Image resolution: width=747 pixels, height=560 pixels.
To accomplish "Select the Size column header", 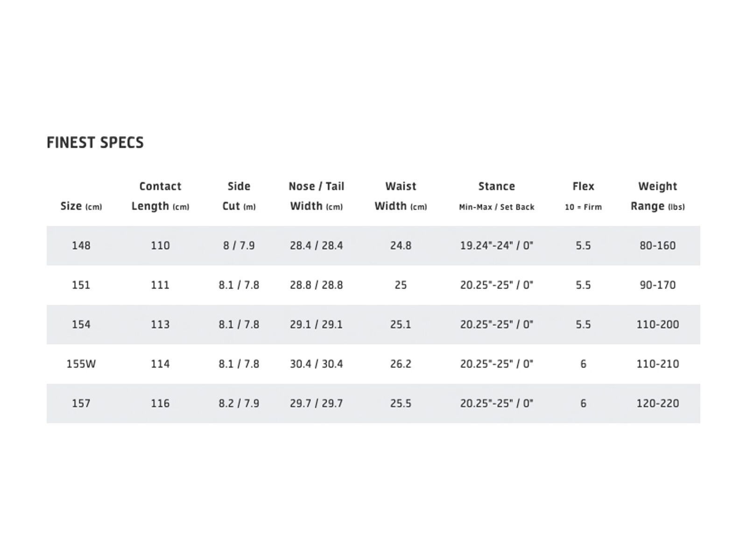I will (81, 206).
